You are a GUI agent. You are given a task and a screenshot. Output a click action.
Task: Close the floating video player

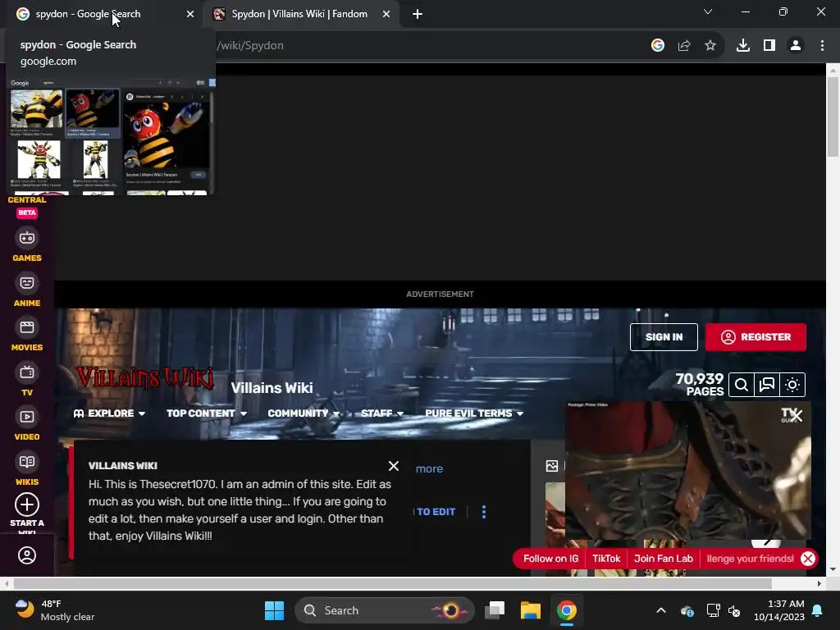coord(797,416)
